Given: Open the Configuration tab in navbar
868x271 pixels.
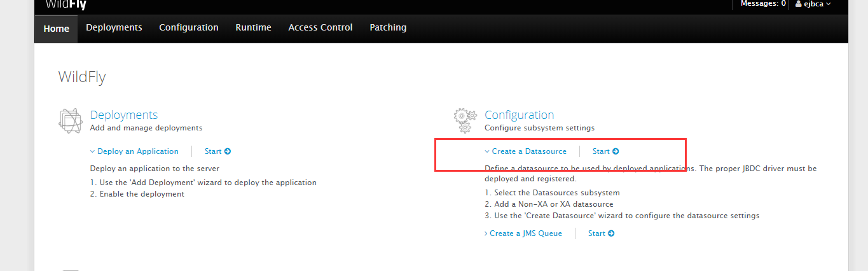Looking at the screenshot, I should pos(189,27).
